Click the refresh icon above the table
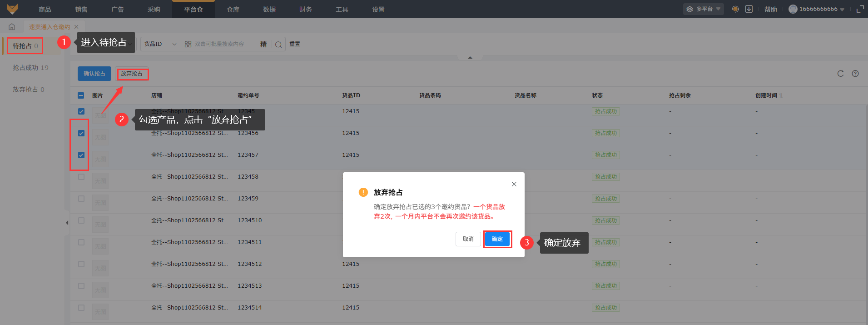868x325 pixels. (840, 74)
